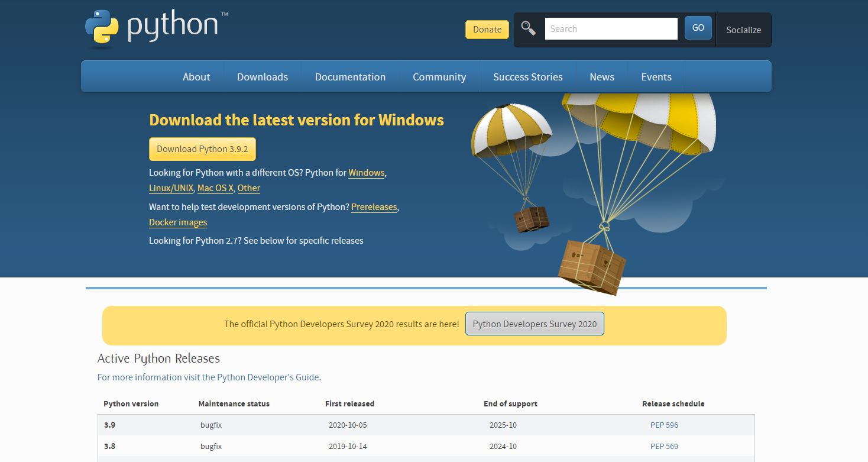
Task: Focus the Search input field
Action: 611,28
